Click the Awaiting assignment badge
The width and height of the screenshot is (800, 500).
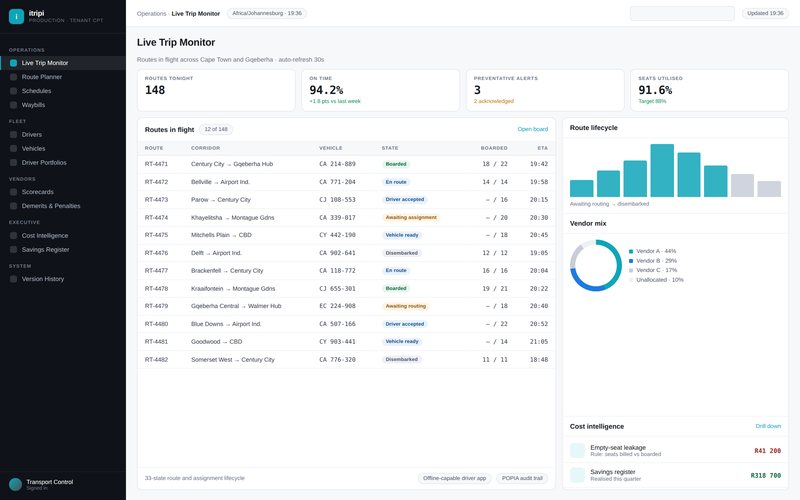coord(411,217)
